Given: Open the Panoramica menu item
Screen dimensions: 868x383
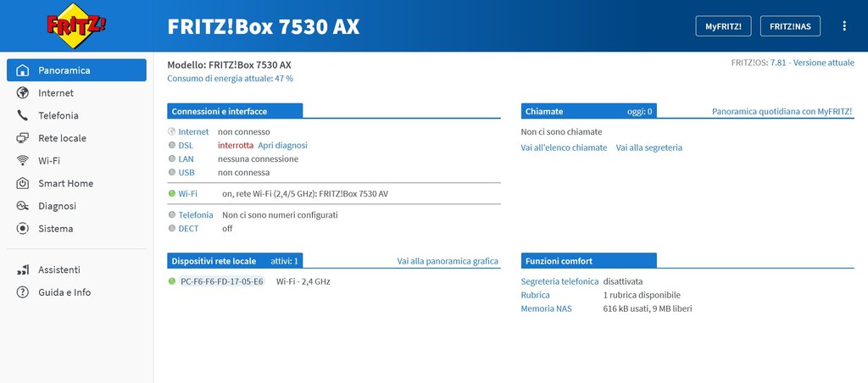Looking at the screenshot, I should click(x=76, y=70).
